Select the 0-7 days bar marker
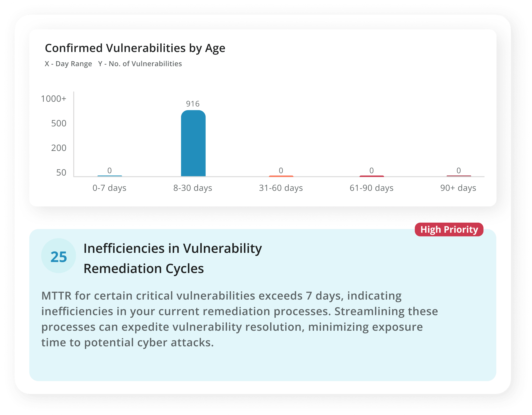532x415 pixels. point(110,176)
